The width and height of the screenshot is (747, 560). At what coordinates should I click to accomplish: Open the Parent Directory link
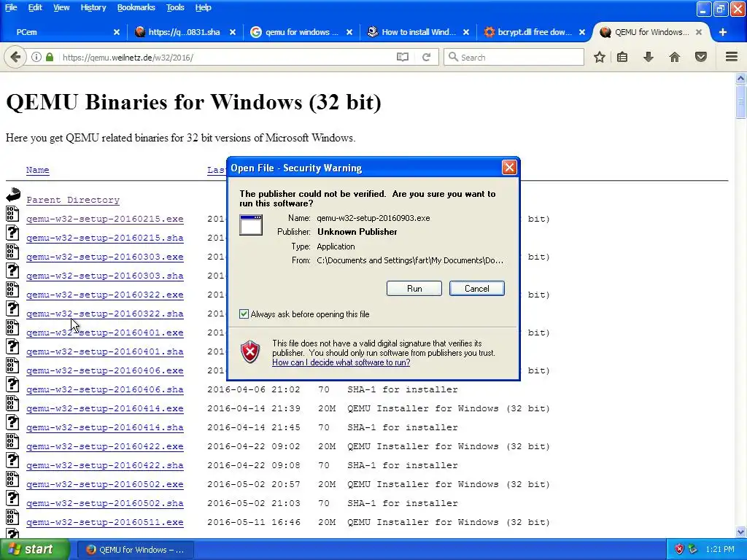[x=73, y=200]
